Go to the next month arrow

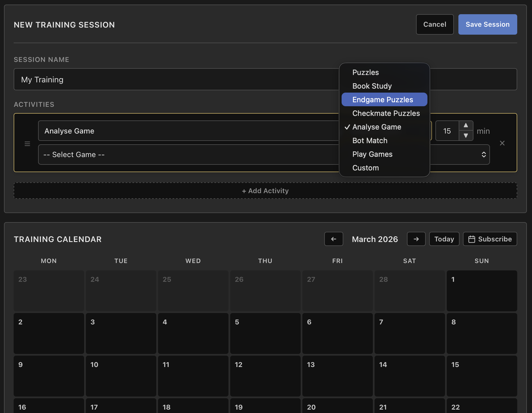(416, 239)
